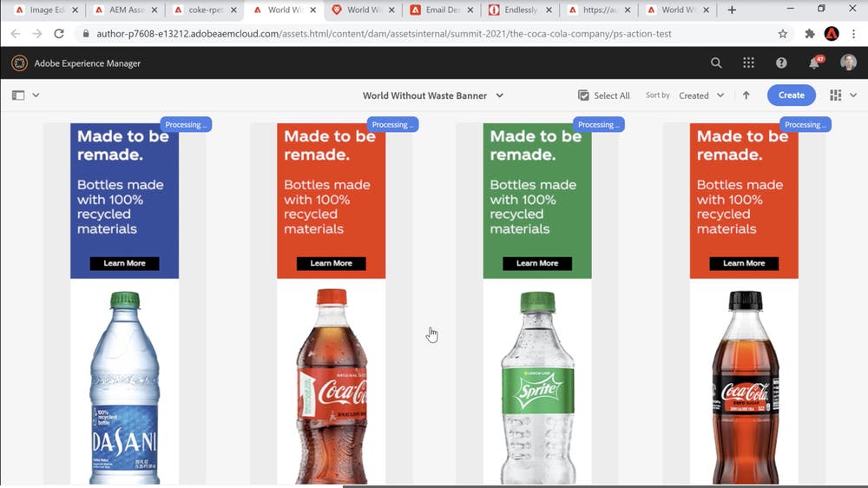Click the Adobe Experience Manager logo icon
This screenshot has width=868, height=488.
click(x=19, y=63)
